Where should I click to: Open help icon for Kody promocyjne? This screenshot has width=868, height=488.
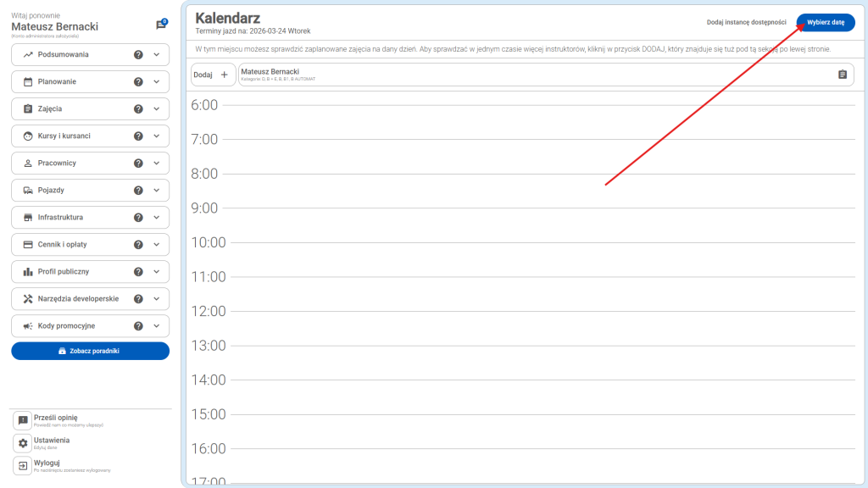pos(138,326)
